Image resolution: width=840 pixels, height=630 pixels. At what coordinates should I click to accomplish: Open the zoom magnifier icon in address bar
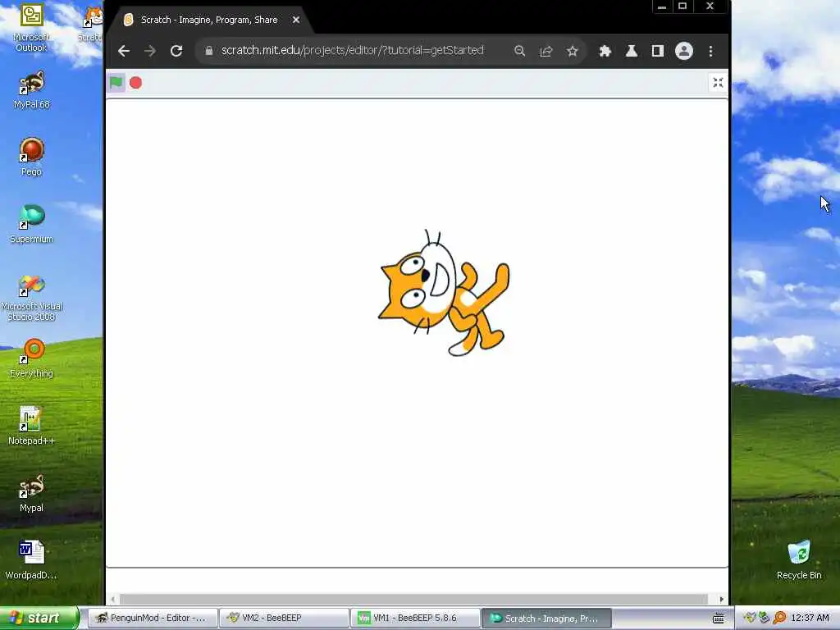point(519,51)
